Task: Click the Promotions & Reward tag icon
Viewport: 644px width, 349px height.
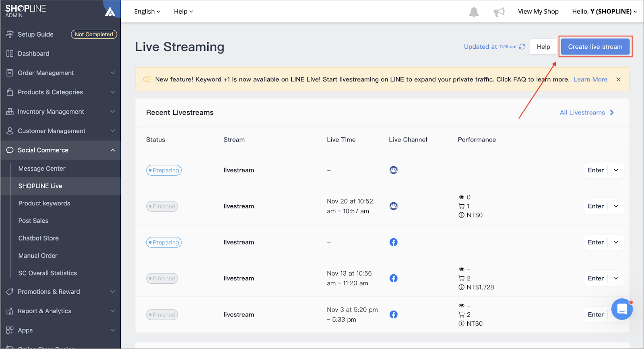Action: pos(10,292)
